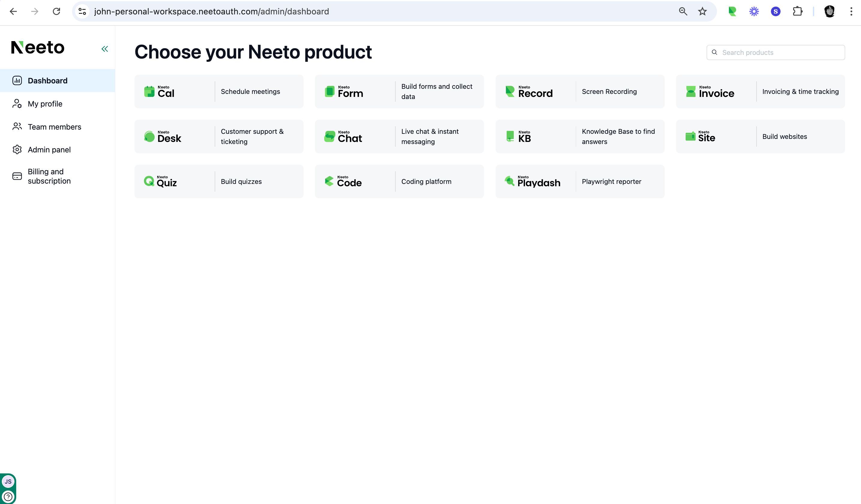Go forward in browser history

tap(35, 11)
